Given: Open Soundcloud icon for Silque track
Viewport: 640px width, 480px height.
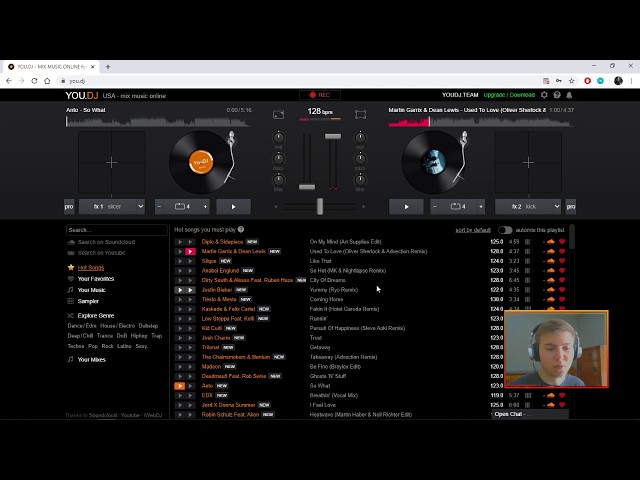Looking at the screenshot, I should pyautogui.click(x=551, y=261).
